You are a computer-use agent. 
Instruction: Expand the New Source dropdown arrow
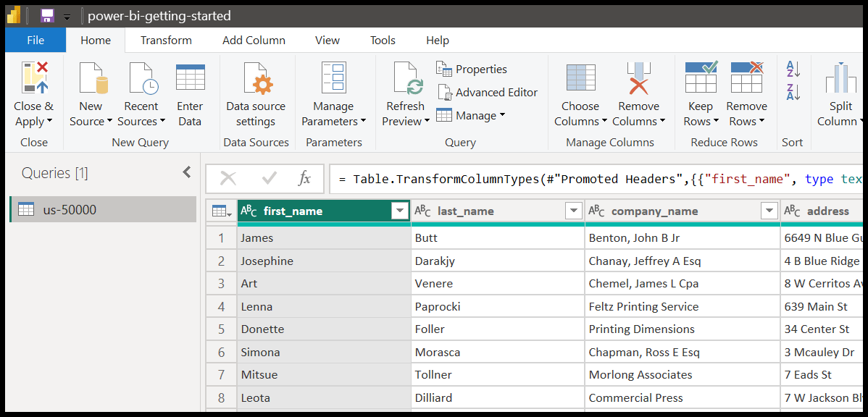109,122
